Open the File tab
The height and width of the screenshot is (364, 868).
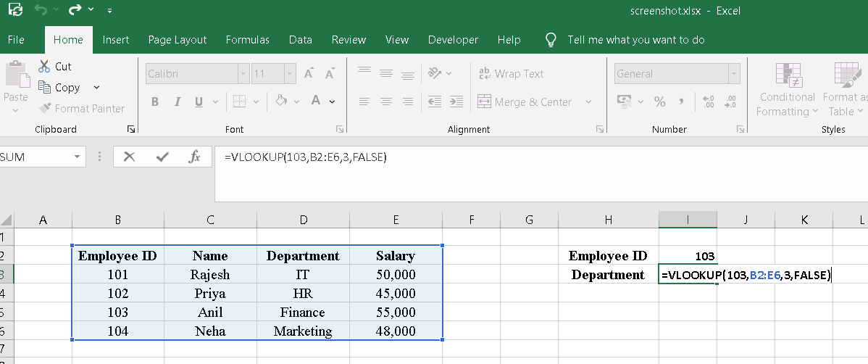coord(16,40)
